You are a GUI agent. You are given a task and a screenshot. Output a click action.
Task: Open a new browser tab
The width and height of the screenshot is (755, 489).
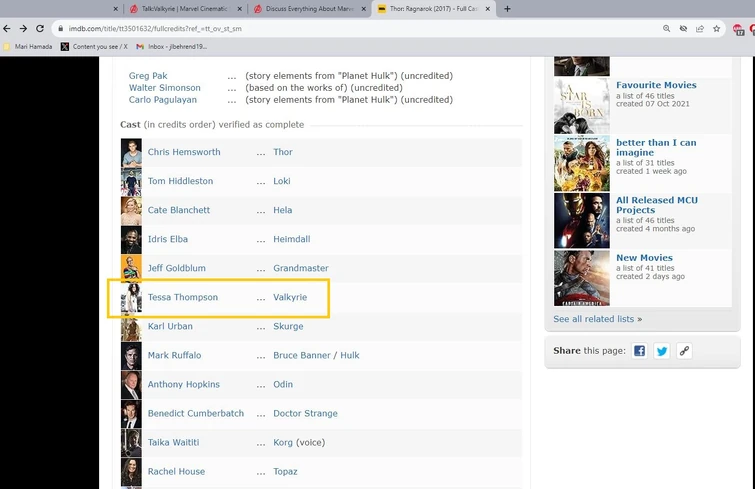[x=507, y=9]
